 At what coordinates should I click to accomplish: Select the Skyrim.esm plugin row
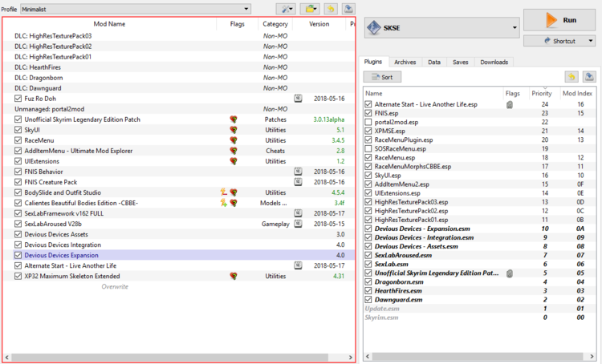480,317
